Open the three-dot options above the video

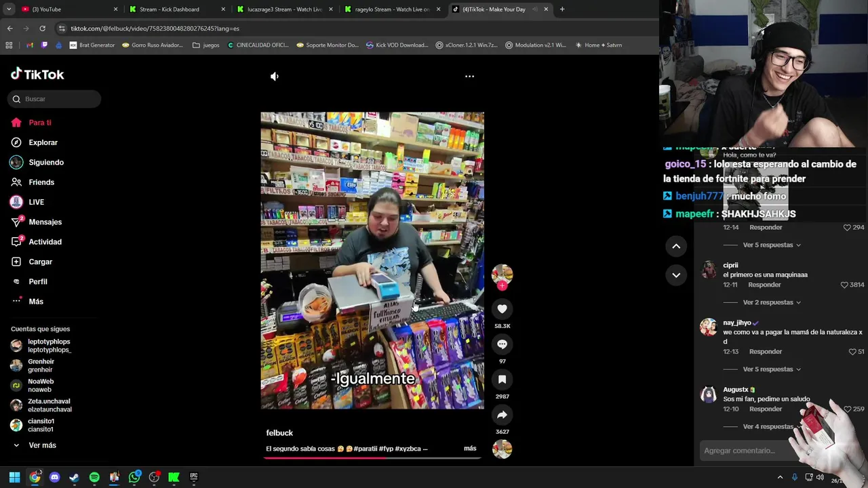(x=469, y=77)
